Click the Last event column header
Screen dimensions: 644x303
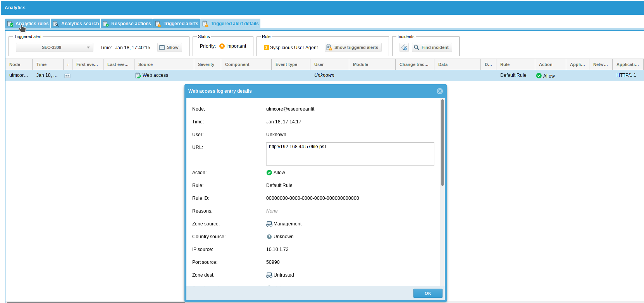point(119,64)
